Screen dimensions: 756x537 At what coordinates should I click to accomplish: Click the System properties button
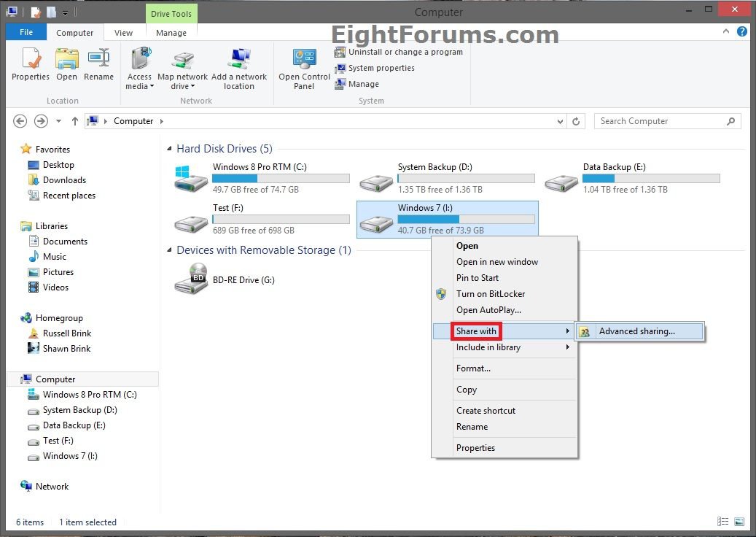[375, 68]
